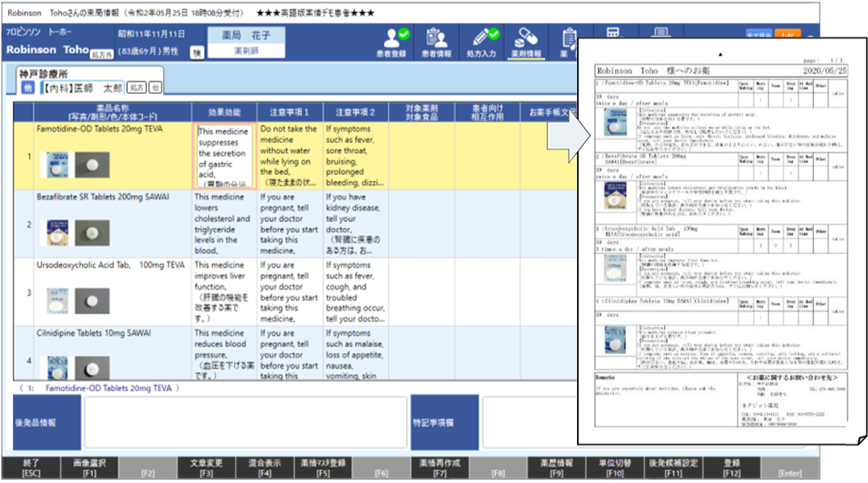Click the printed drug sheet preview page
The width and height of the screenshot is (868, 483).
(x=722, y=241)
